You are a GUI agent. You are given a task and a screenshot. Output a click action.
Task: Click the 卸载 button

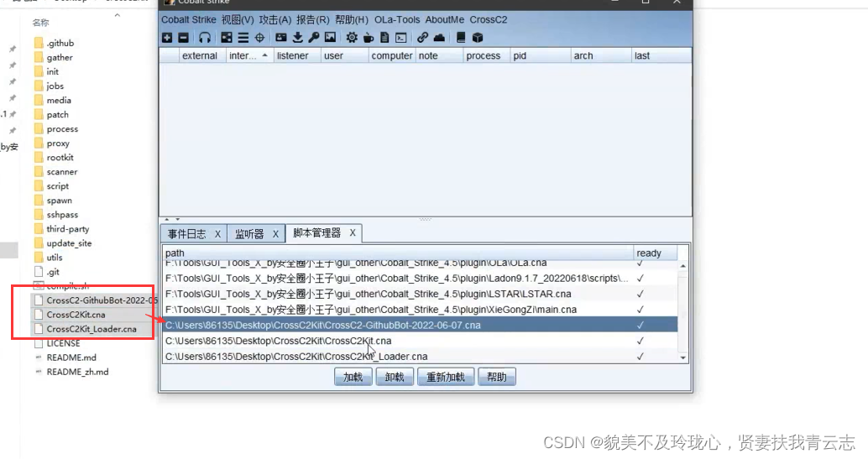tap(395, 377)
